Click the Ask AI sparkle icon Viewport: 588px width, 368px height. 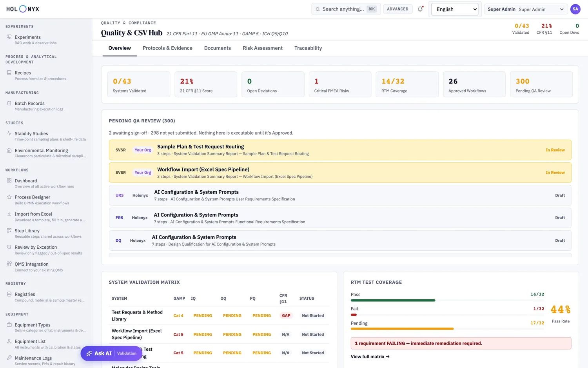[x=89, y=353]
